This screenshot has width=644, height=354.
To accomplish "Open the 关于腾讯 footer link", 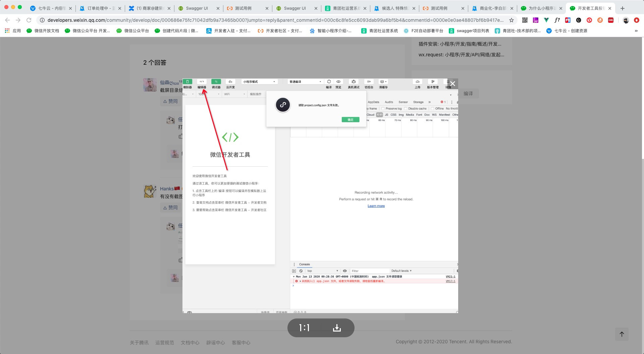I will pyautogui.click(x=139, y=343).
